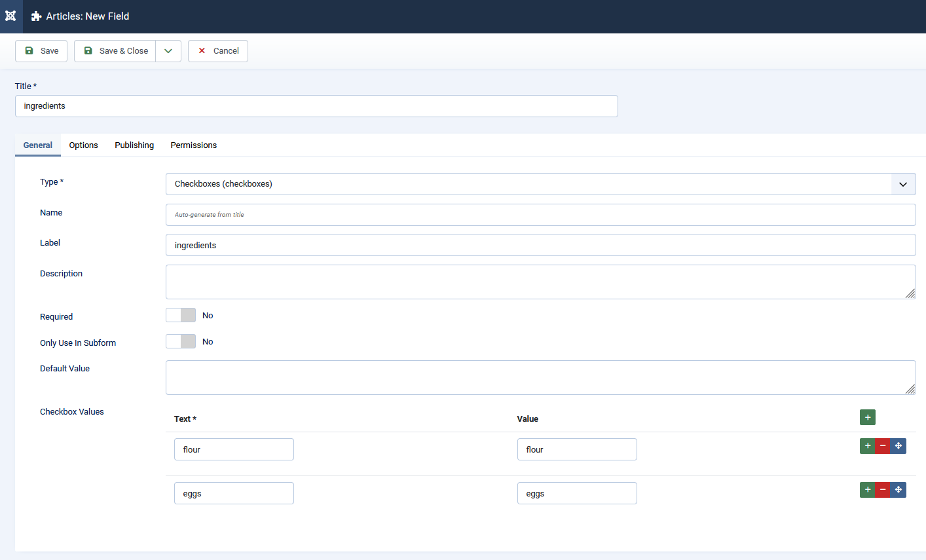The height and width of the screenshot is (560, 926).
Task: Remove the eggs row with minus button
Action: pos(883,490)
